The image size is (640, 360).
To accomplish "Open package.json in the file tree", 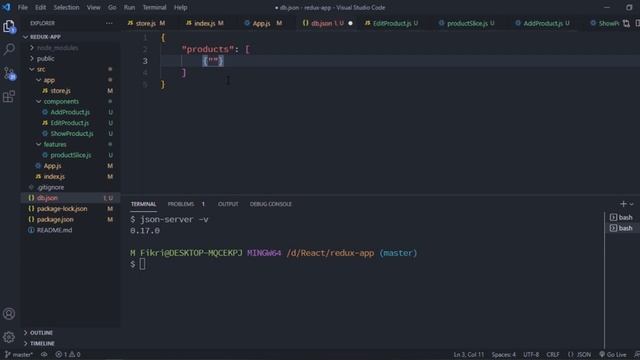I will (71, 220).
